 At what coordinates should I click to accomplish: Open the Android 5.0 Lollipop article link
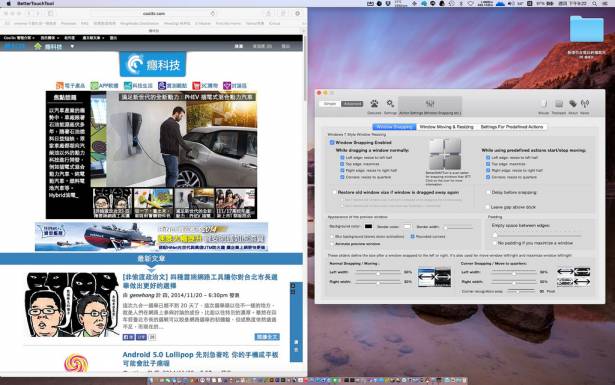point(200,359)
